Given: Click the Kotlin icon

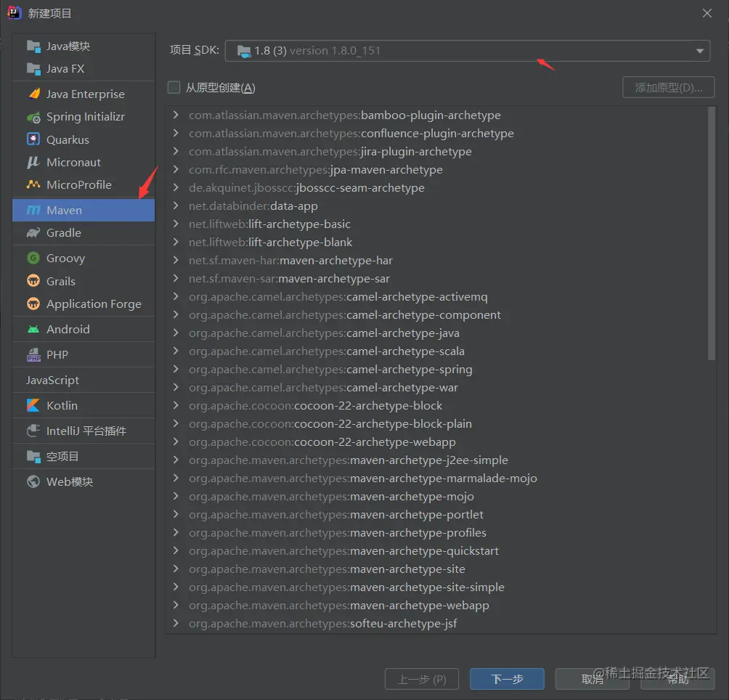Looking at the screenshot, I should pyautogui.click(x=33, y=405).
